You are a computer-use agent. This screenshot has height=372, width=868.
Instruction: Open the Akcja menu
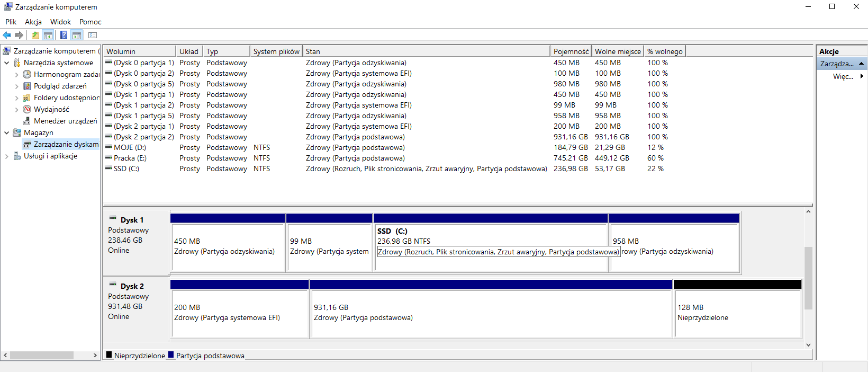[x=33, y=22]
